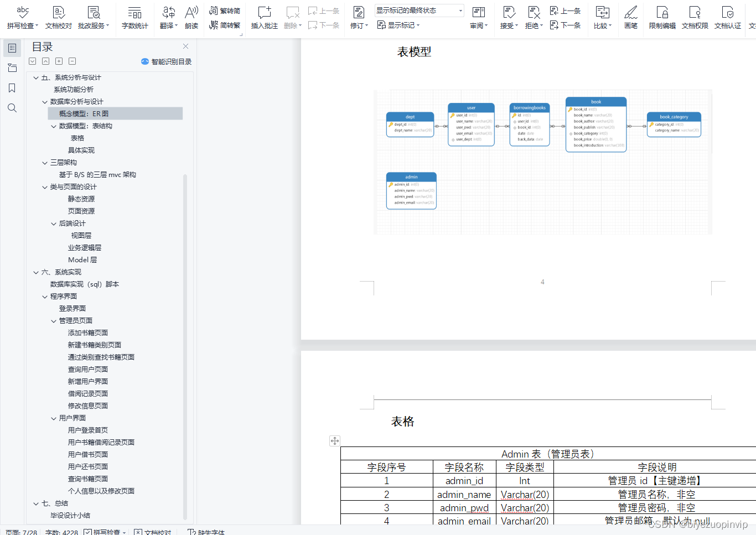Open the word count (字数统计) dialog
Viewport: 756px width, 535px height.
click(134, 17)
